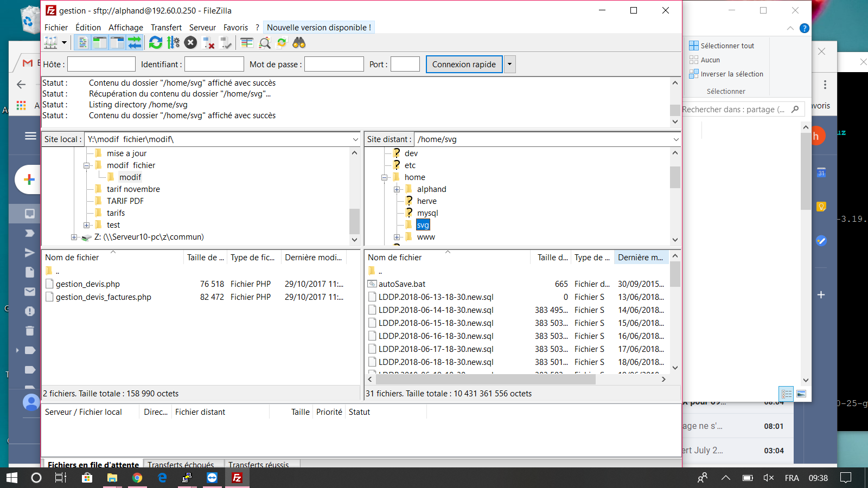This screenshot has height=488, width=868.
Task: Collapse the remote home folder
Action: point(385,177)
